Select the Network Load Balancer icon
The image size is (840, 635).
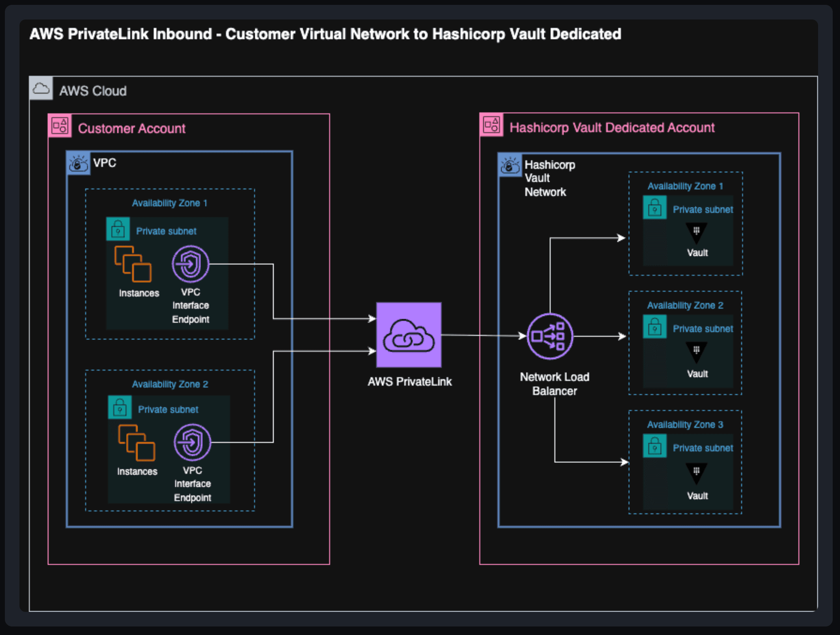point(549,336)
